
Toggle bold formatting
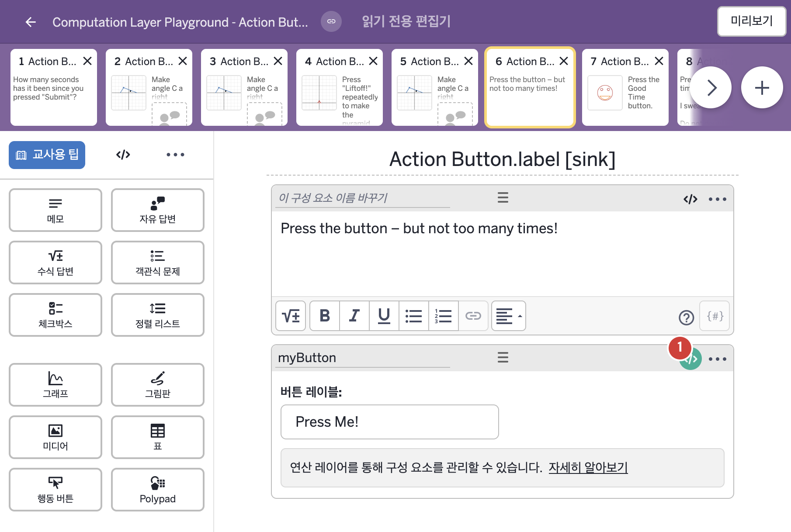(325, 316)
